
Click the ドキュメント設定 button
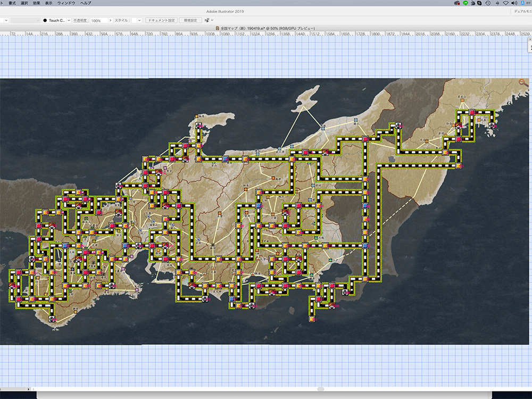pos(161,20)
